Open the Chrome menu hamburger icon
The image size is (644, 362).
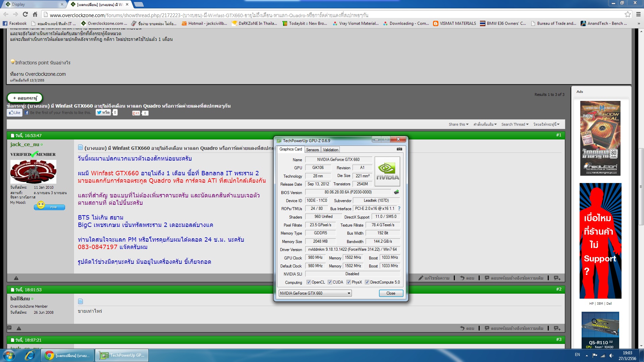point(638,14)
